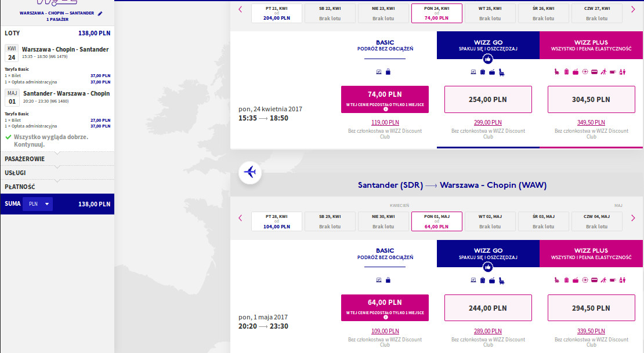Show earlier dates before PT 28, KWI
This screenshot has height=353, width=644.
click(x=240, y=218)
